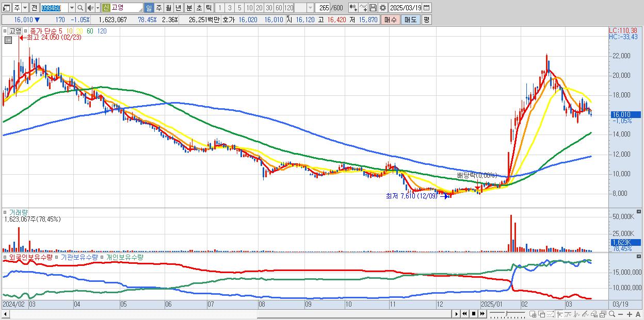
Task: Click the dotted-line chart icon in bottom toolbar
Action: tap(550, 314)
